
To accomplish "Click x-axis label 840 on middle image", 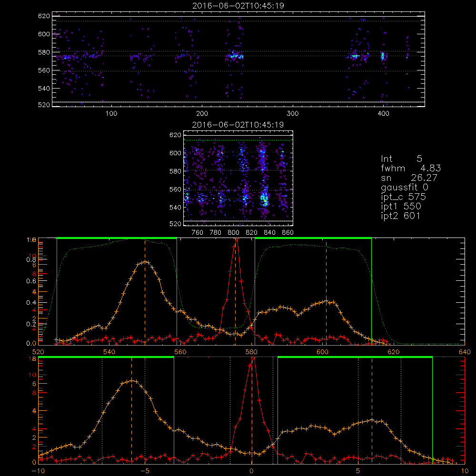I will tap(269, 233).
